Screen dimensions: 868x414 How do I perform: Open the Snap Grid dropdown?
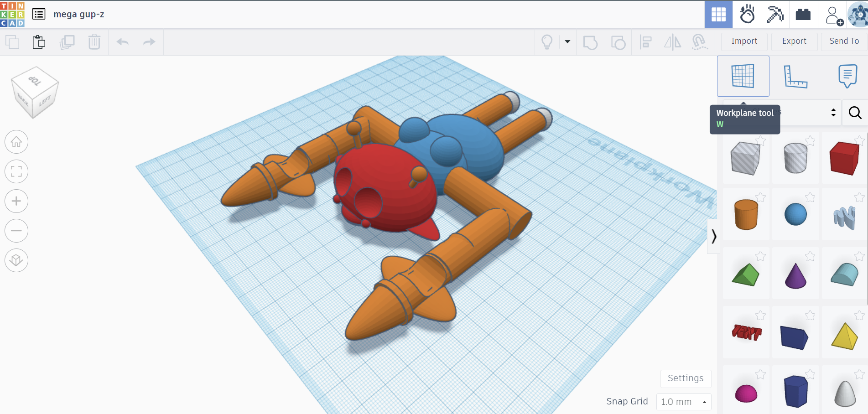[683, 402]
